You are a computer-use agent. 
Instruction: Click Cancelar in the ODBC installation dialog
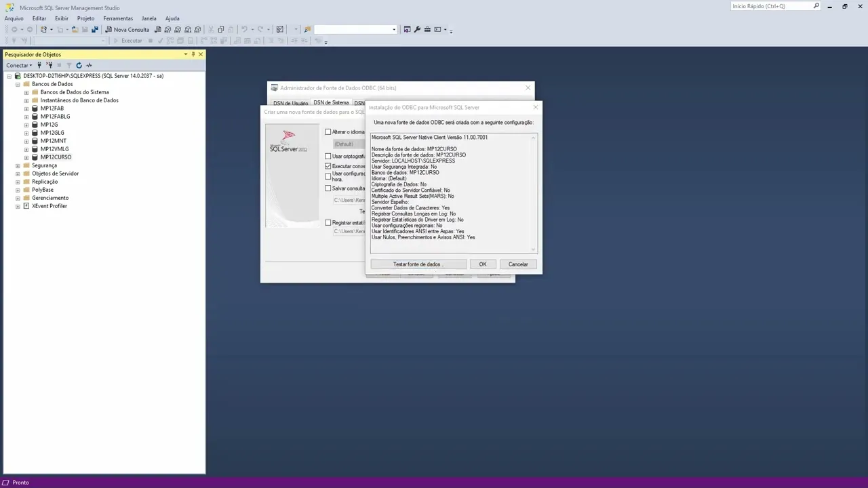(x=518, y=264)
